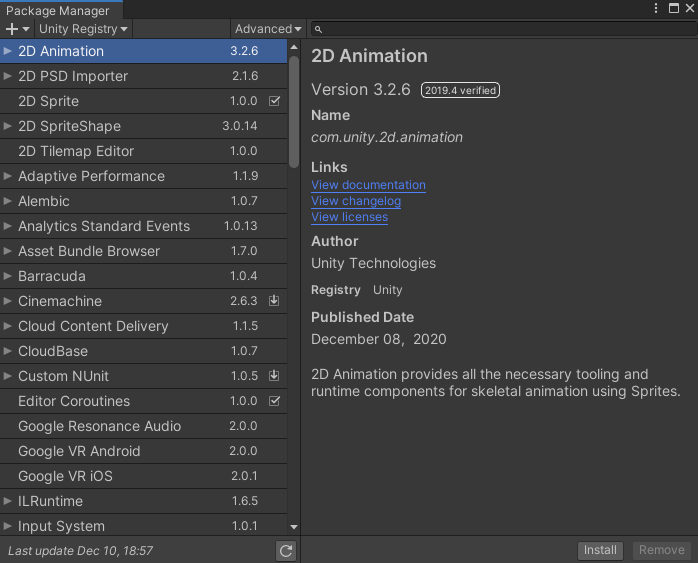
Task: Open the Unity Registry scope dropdown
Action: 83,29
